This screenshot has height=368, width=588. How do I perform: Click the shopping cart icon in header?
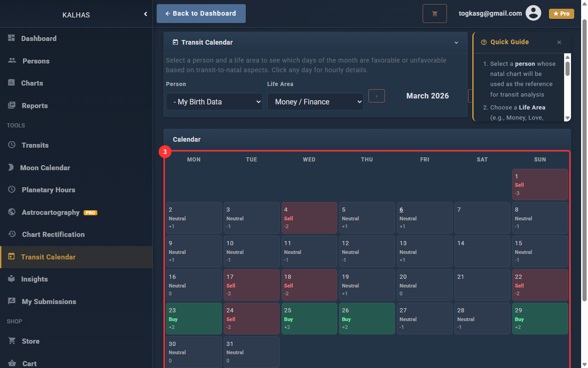435,14
